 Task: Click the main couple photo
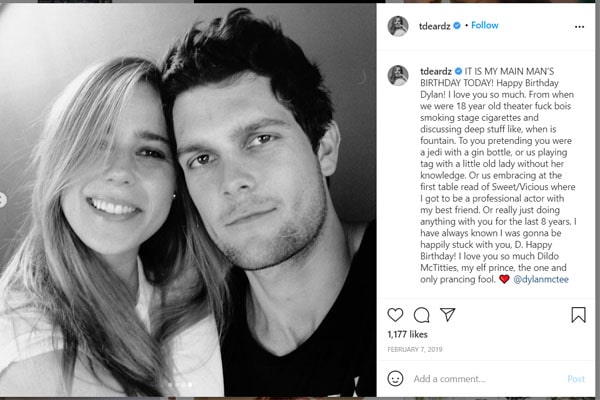point(188,200)
